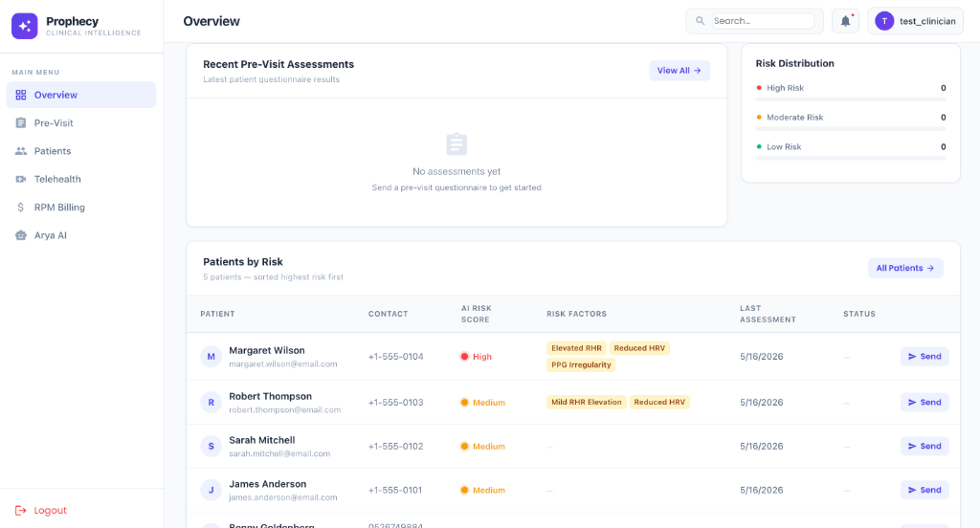This screenshot has width=980, height=528.
Task: Click the Overview grid icon in sidebar
Action: 21,95
